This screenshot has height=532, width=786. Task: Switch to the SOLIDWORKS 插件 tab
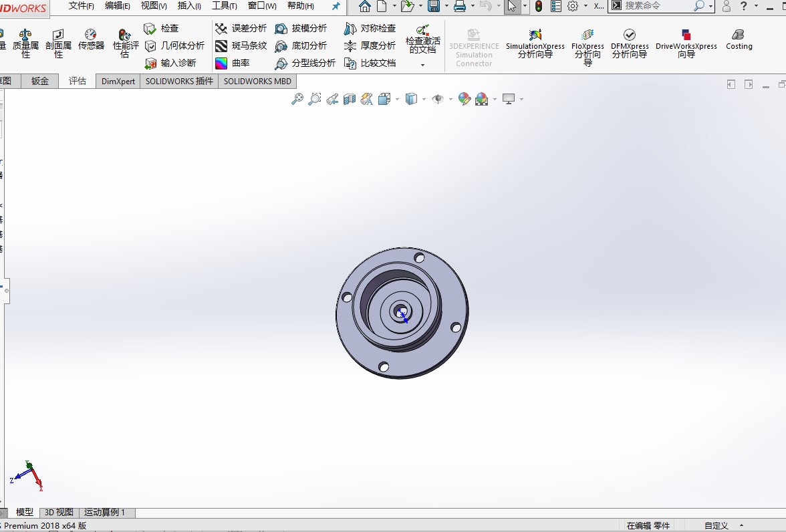coord(179,82)
